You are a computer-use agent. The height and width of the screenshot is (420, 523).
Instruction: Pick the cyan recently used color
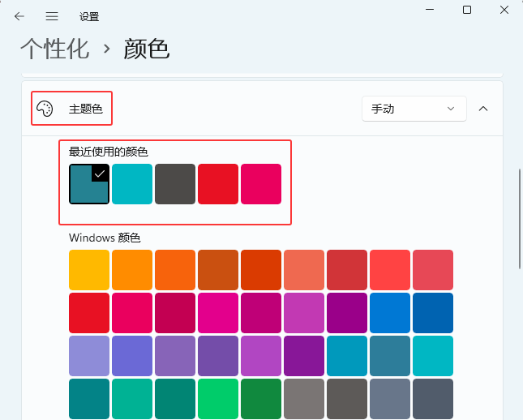[x=132, y=184]
